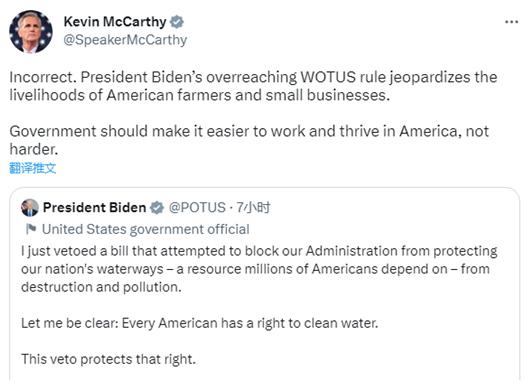Click the 翻译推文 translate tweet link
525x382 pixels.
tap(32, 168)
